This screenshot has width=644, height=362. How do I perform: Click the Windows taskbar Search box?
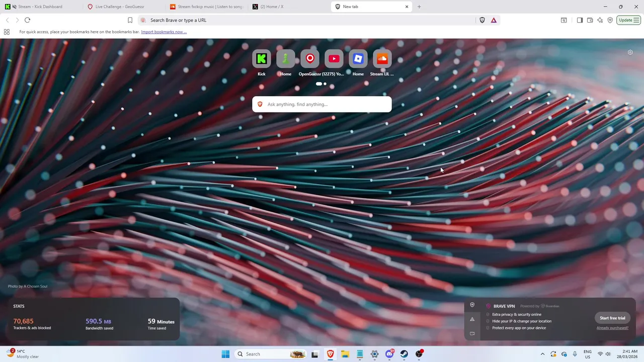point(272,354)
